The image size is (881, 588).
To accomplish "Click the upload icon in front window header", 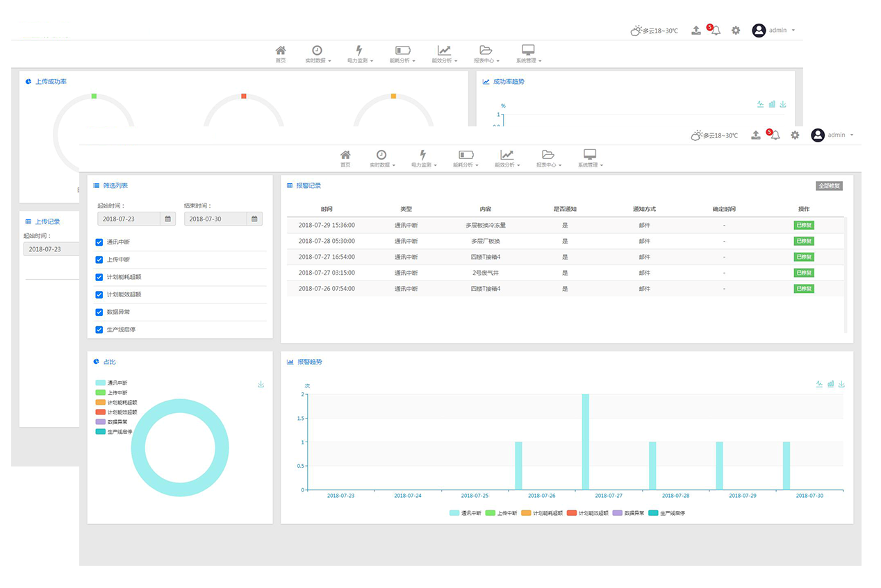I will point(756,135).
